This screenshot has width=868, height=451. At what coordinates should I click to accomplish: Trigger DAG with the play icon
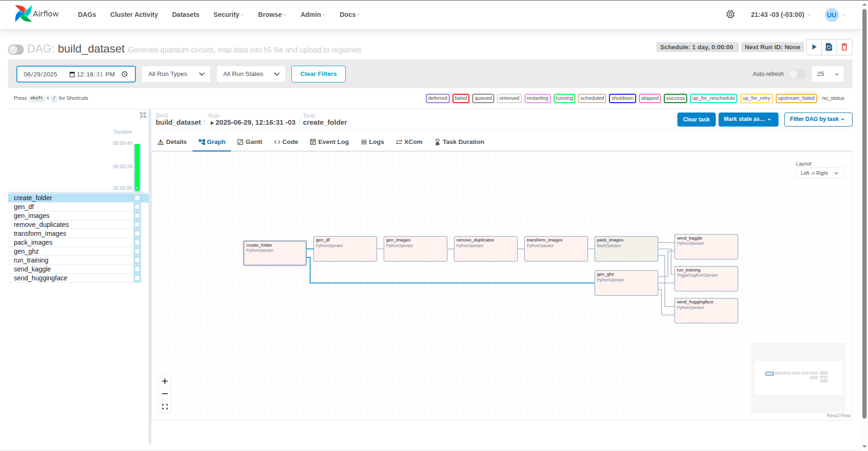click(x=814, y=47)
